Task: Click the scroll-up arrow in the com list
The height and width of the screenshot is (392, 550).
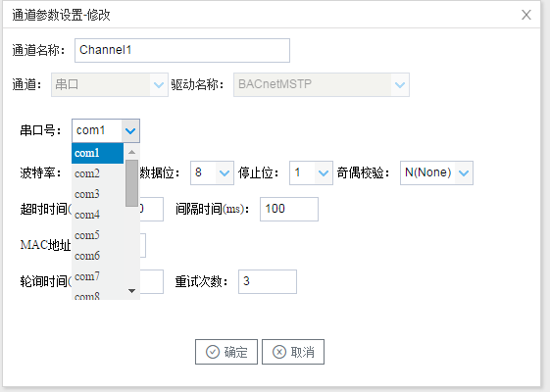Action: point(132,152)
